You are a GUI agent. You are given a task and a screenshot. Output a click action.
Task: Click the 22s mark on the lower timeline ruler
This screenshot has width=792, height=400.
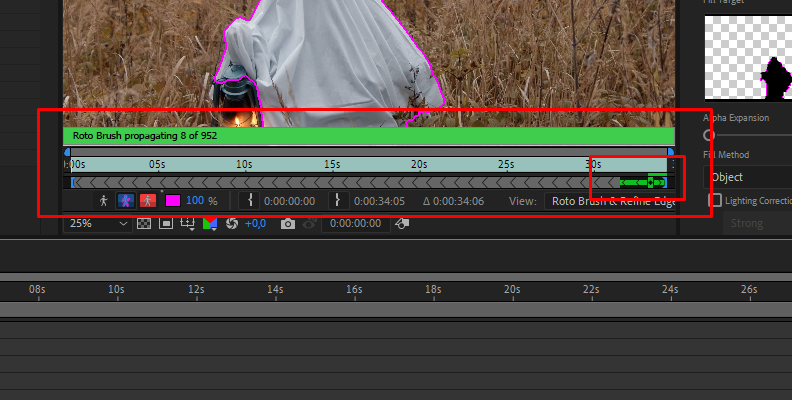pyautogui.click(x=591, y=290)
